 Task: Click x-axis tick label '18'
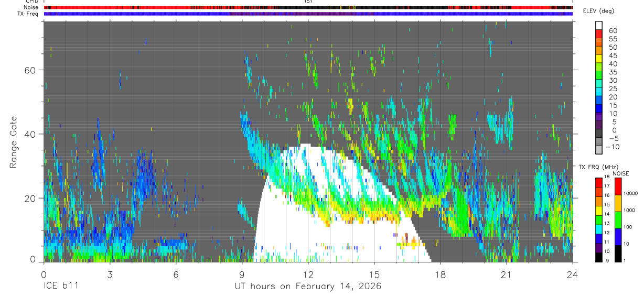pos(440,274)
